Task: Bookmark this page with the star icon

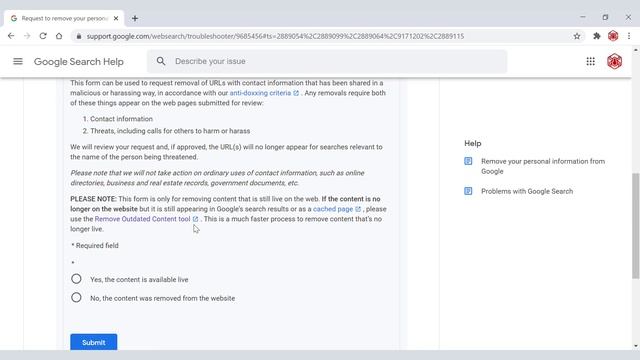Action: [x=576, y=36]
